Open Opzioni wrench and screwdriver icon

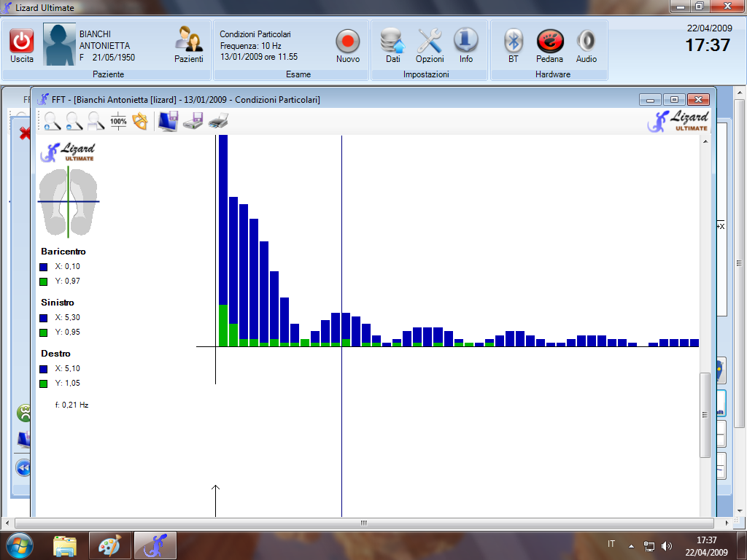[x=430, y=41]
